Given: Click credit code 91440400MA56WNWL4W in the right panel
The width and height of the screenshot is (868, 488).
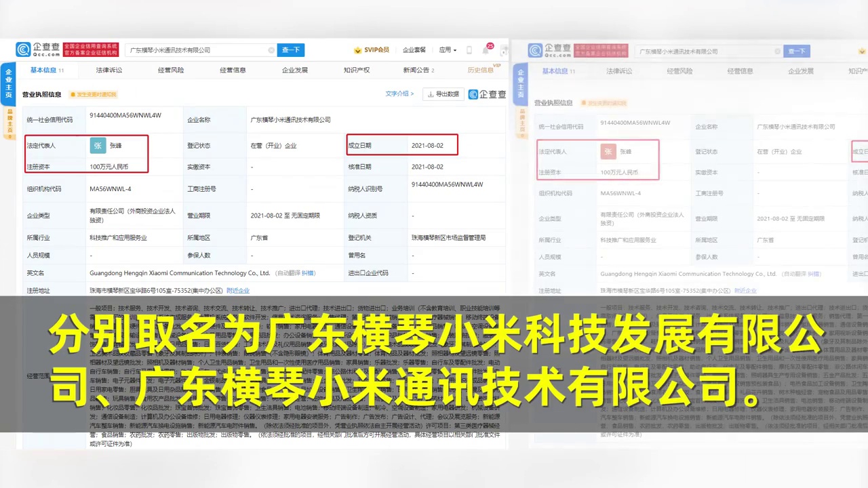Looking at the screenshot, I should pos(635,123).
